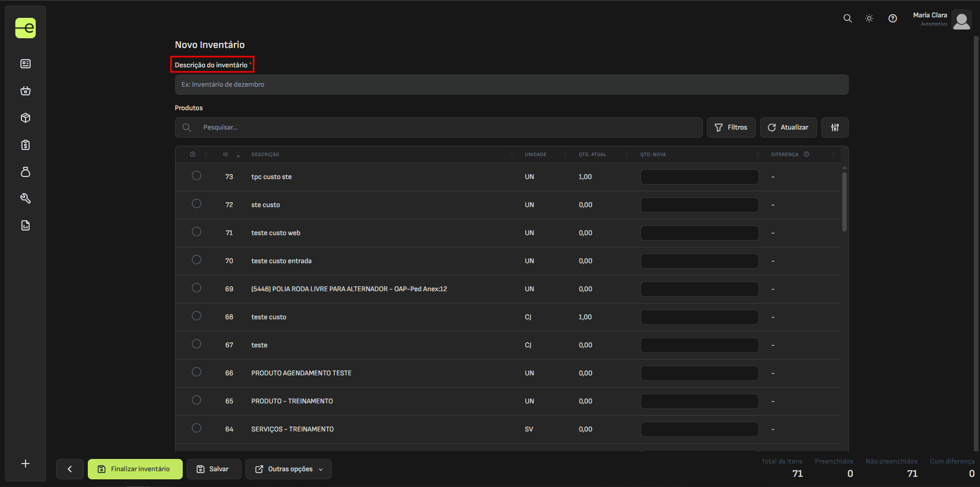
Task: Open the money bag sidebar icon
Action: pyautogui.click(x=26, y=172)
